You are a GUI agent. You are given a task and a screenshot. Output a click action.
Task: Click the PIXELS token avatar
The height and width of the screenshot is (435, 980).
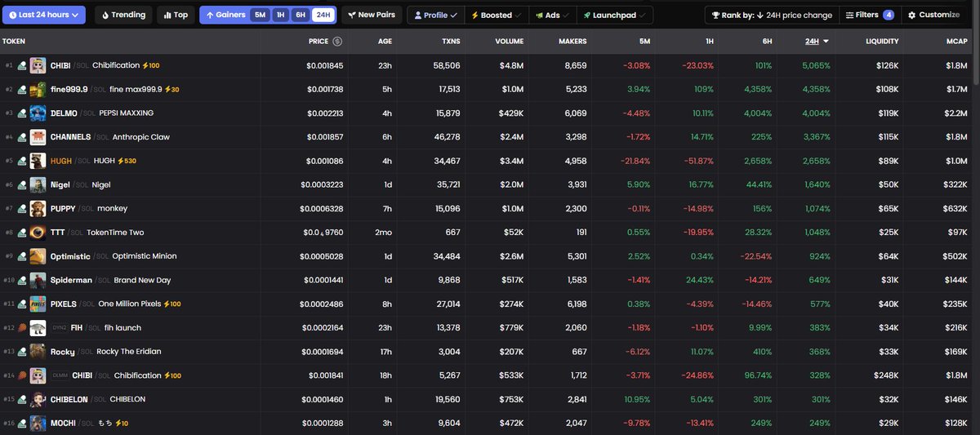tap(38, 304)
